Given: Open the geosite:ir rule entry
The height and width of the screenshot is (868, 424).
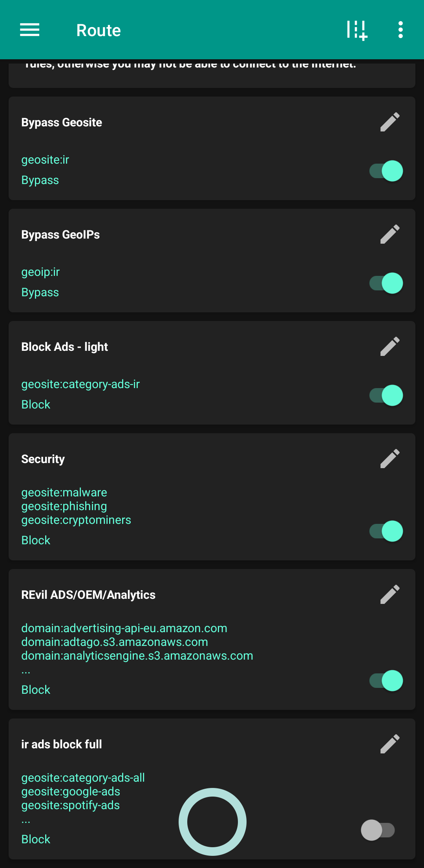Looking at the screenshot, I should pyautogui.click(x=45, y=160).
